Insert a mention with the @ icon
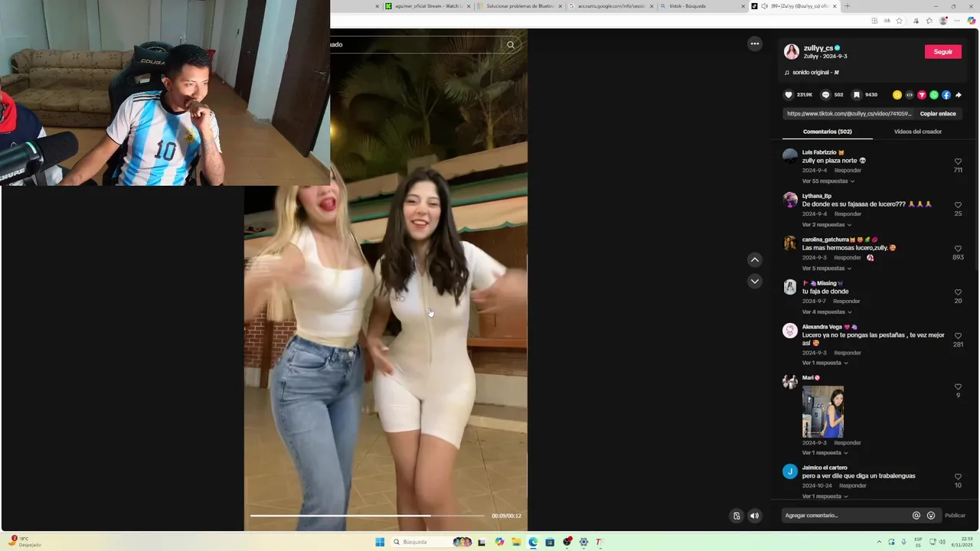The height and width of the screenshot is (551, 980). click(x=916, y=516)
